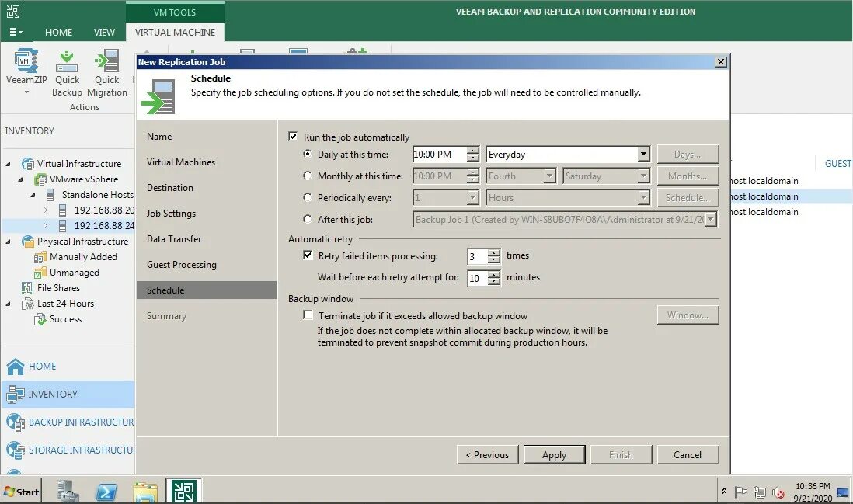The image size is (853, 504).
Task: Enable Terminate job if exceeds backup window
Action: [308, 315]
